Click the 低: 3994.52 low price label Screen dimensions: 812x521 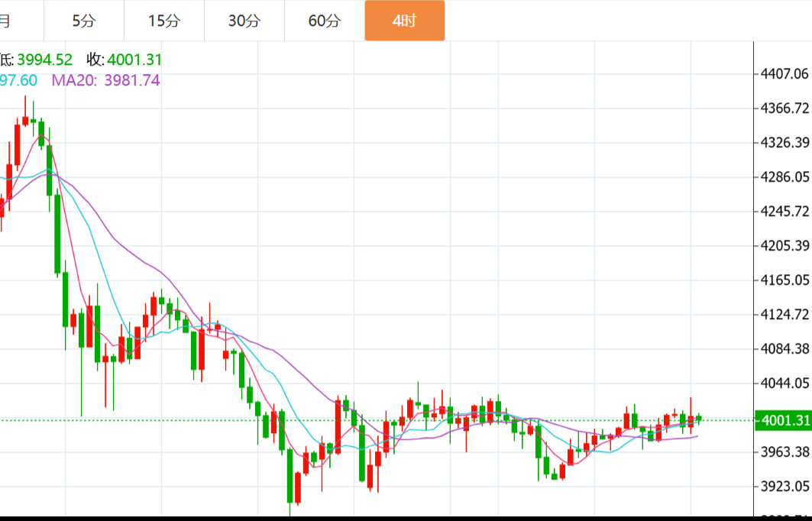[37, 60]
